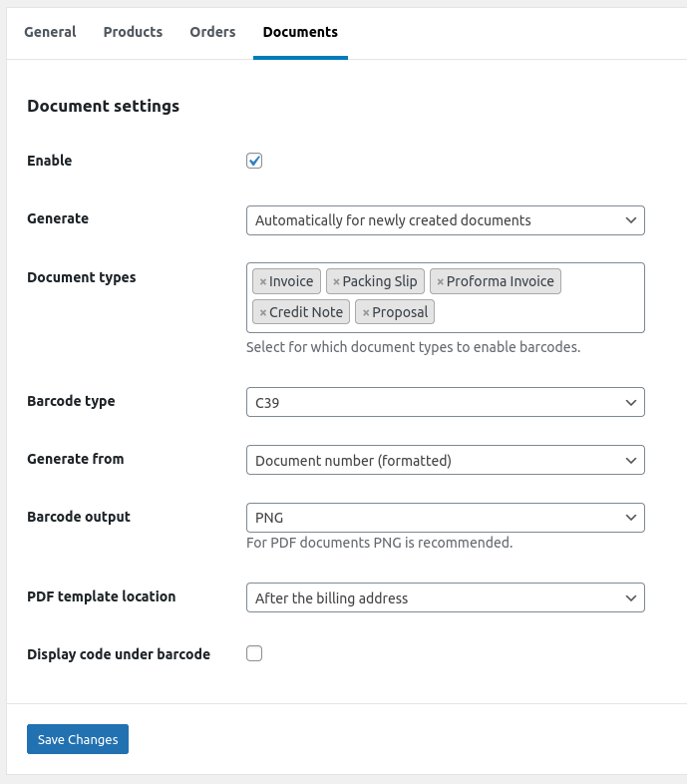
Task: Select the Documents tab
Action: pos(300,32)
